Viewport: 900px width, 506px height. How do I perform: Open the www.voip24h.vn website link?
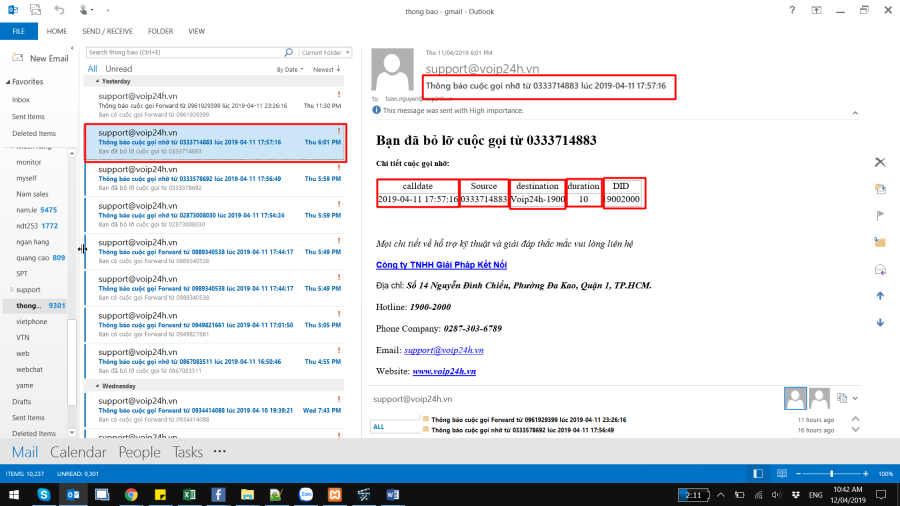444,371
